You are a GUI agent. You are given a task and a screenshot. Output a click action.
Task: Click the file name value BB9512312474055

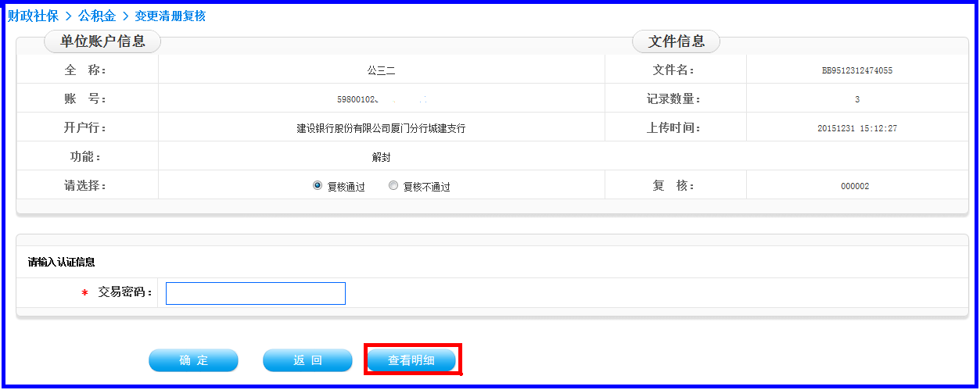[x=856, y=70]
